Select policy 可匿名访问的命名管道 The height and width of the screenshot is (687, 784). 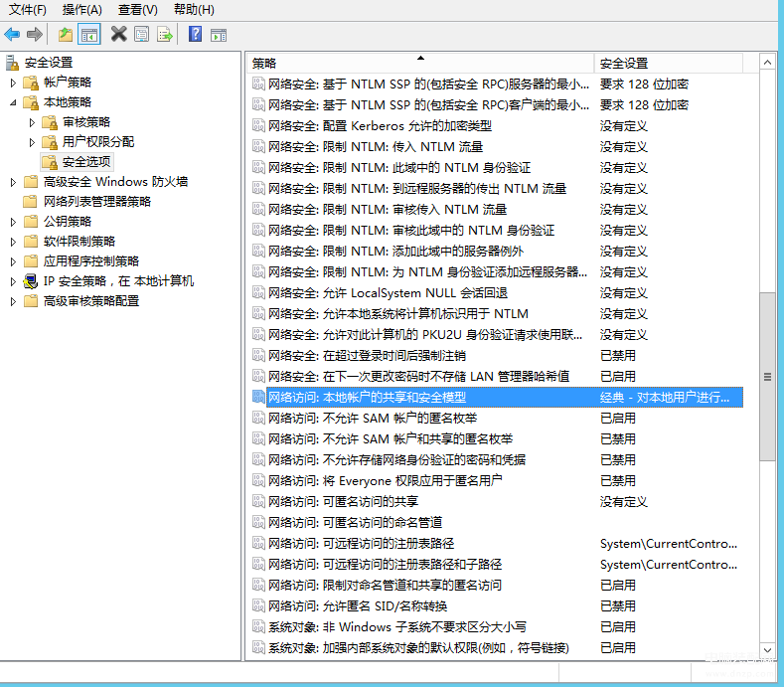(355, 522)
